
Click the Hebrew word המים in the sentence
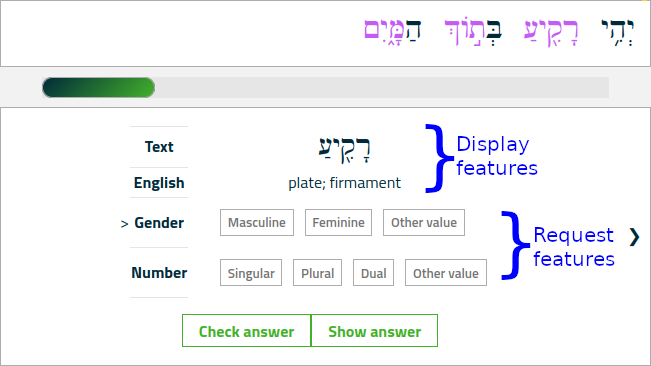pyautogui.click(x=392, y=31)
